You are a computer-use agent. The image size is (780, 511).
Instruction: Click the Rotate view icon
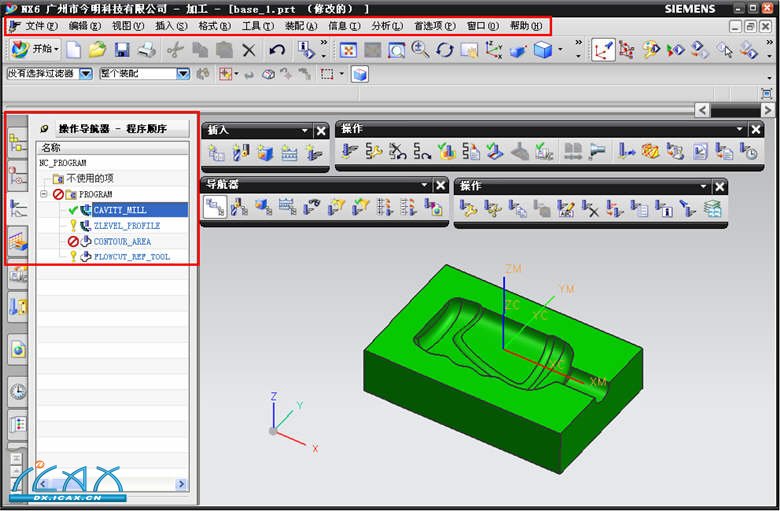click(444, 49)
